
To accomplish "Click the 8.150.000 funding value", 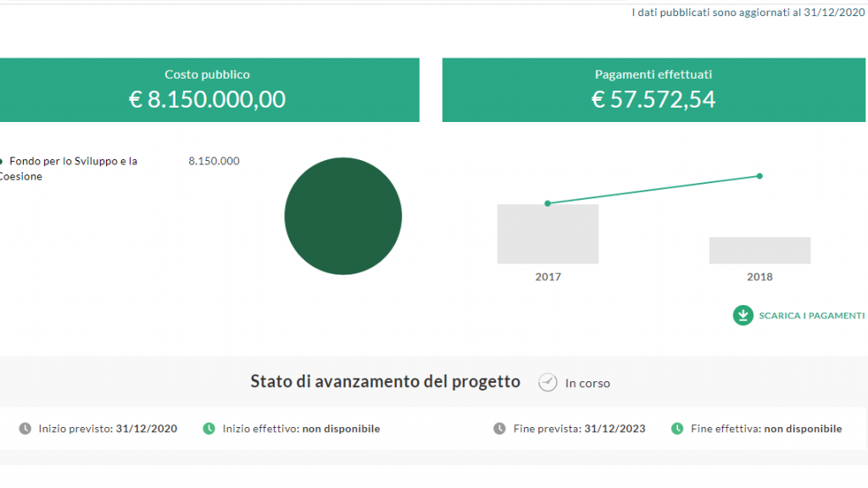I will coord(214,161).
